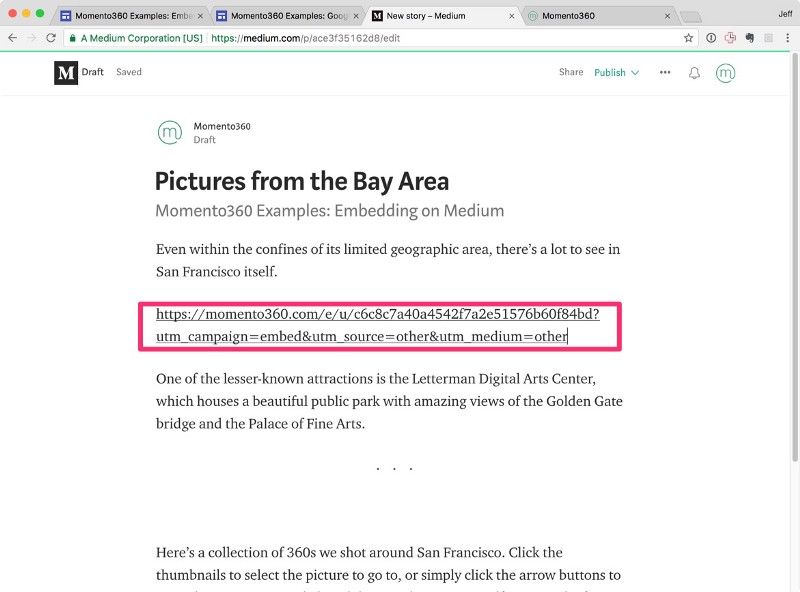The image size is (800, 592).
Task: Click the title Pictures from the Bay Area
Action: pos(302,181)
